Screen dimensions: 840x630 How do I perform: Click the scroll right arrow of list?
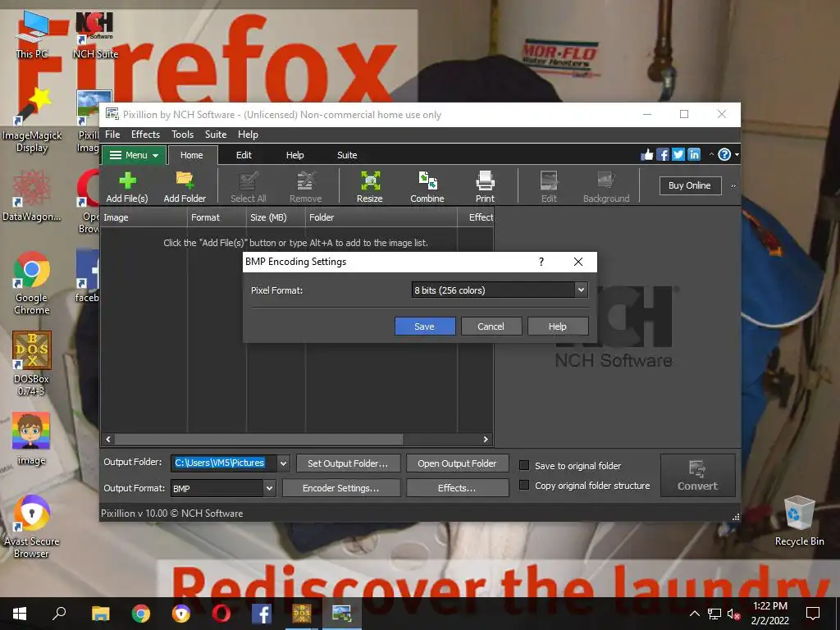(486, 440)
